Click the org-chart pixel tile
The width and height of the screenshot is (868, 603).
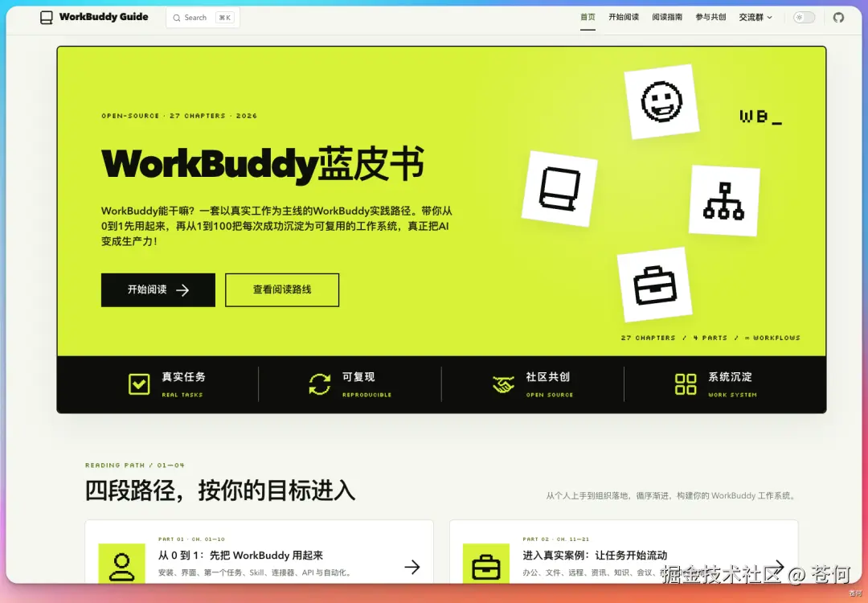[x=724, y=200]
